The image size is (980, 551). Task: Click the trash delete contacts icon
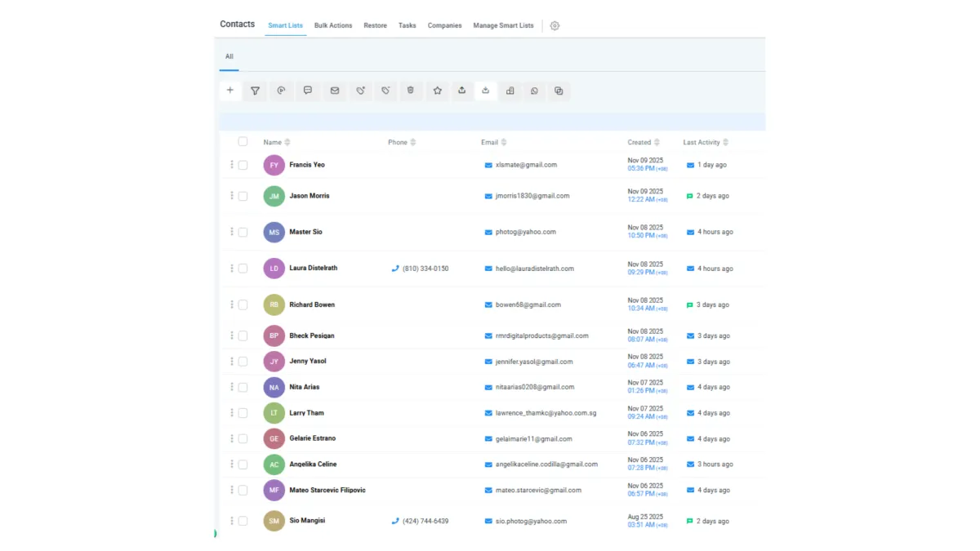411,91
